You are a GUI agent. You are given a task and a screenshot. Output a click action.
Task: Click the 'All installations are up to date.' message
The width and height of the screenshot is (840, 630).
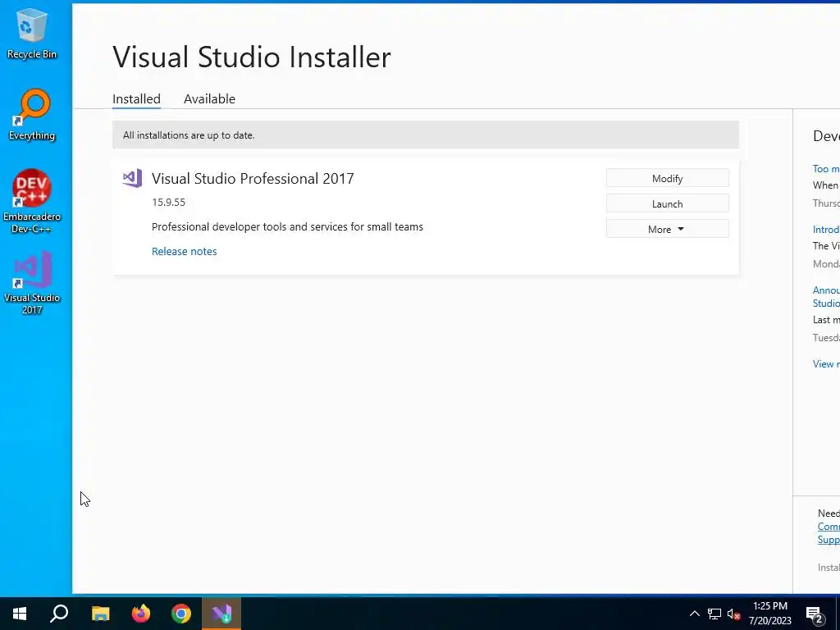pos(189,135)
